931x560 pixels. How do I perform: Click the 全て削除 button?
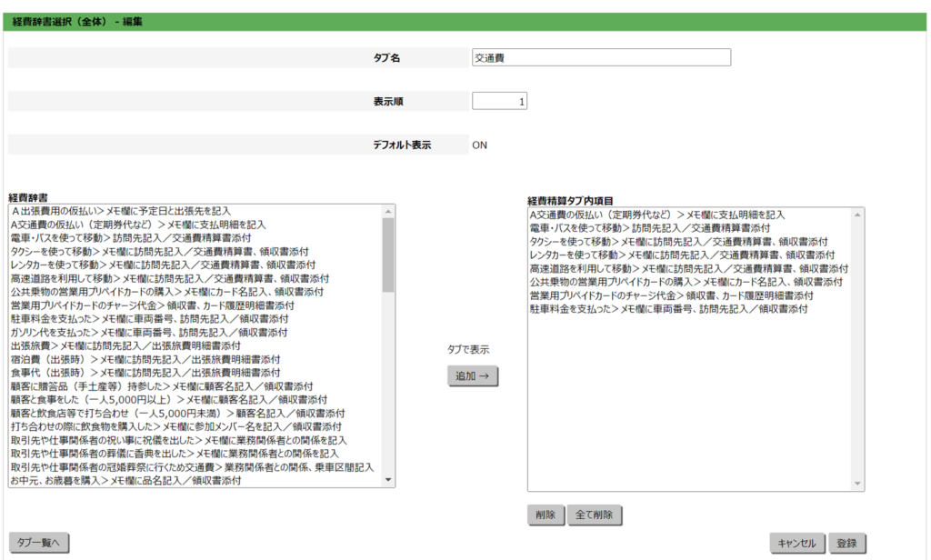(594, 515)
